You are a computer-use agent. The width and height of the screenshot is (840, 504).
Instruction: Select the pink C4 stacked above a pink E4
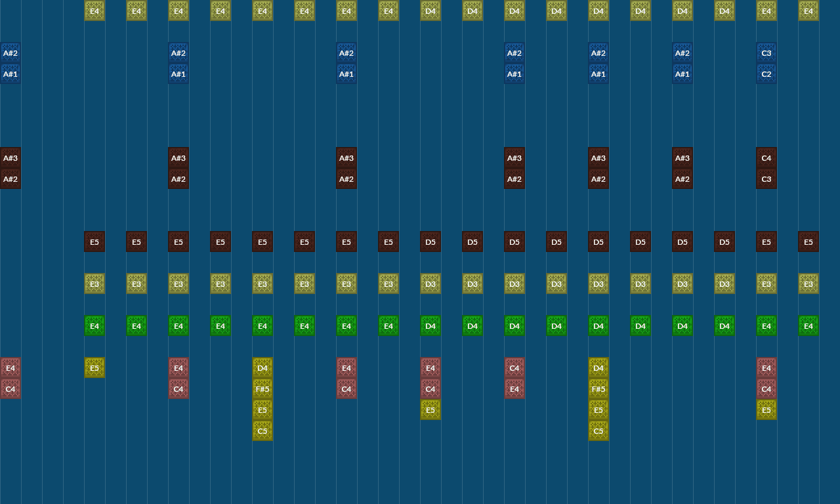514,368
